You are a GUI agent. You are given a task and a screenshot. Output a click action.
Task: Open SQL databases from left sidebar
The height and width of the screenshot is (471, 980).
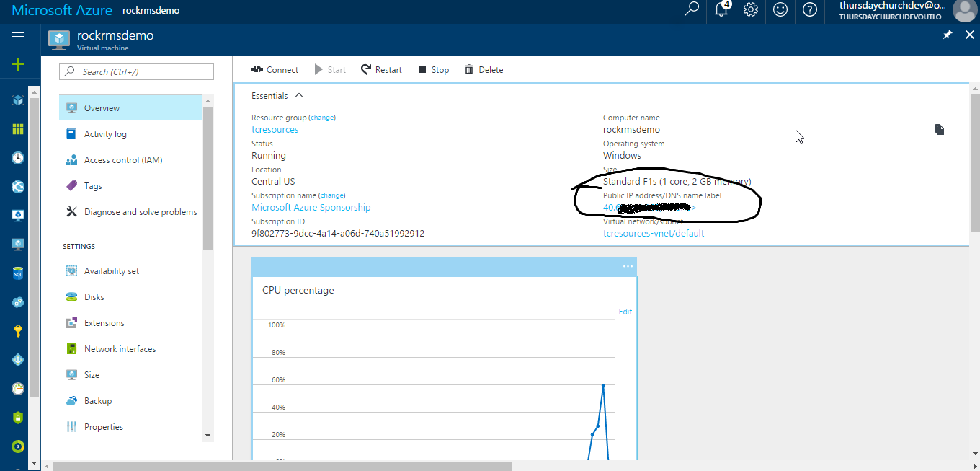pyautogui.click(x=18, y=273)
